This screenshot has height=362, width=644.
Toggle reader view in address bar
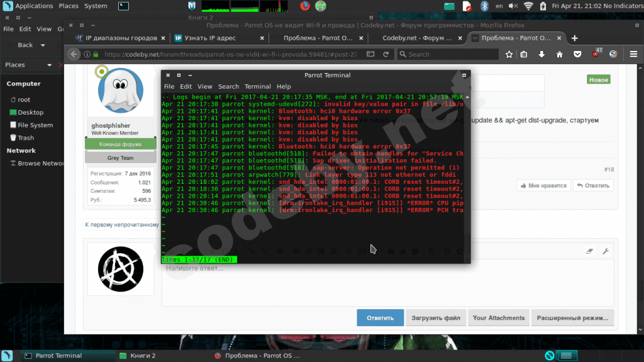coord(370,54)
